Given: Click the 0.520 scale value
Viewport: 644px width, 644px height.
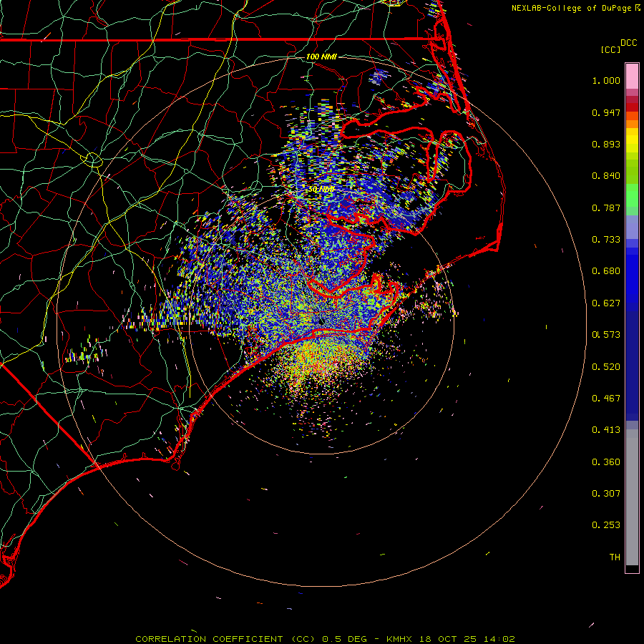Looking at the screenshot, I should point(606,367).
